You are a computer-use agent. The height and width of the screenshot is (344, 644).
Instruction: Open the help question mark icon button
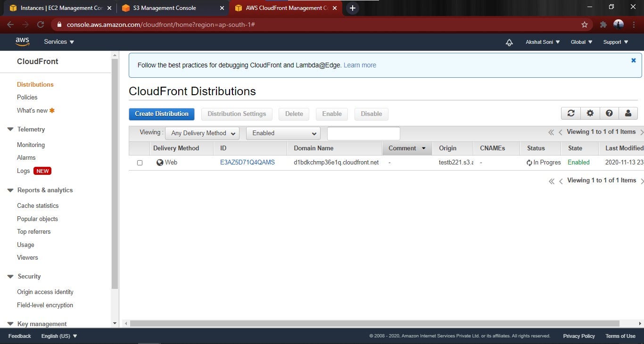(x=609, y=113)
